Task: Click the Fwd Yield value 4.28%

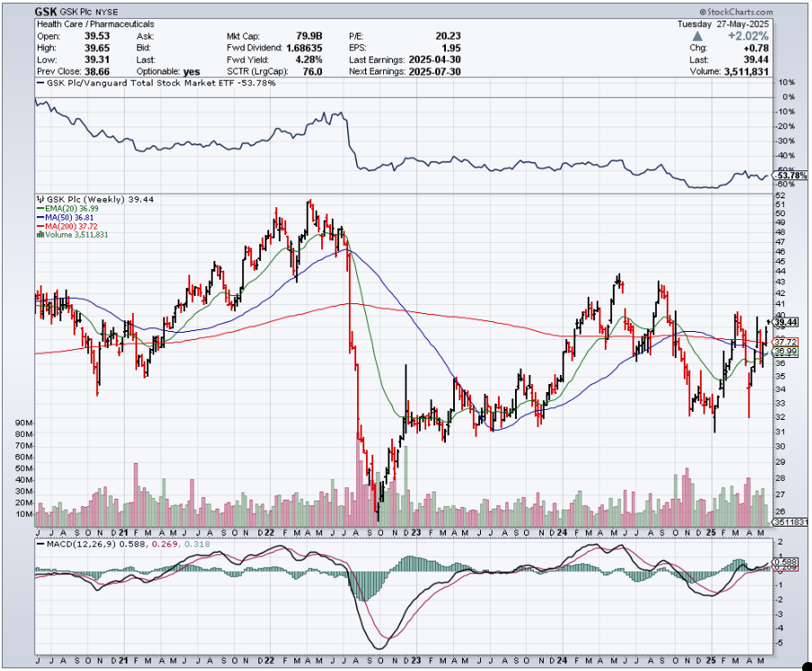Action: tap(310, 59)
